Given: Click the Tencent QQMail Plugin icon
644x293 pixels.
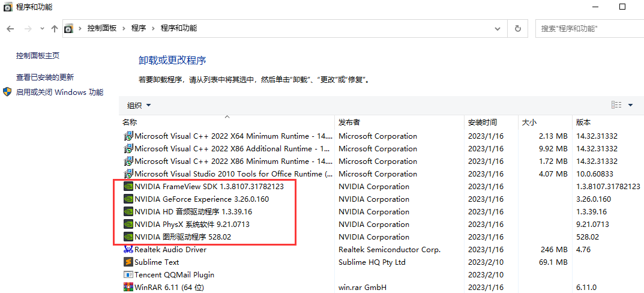Looking at the screenshot, I should pyautogui.click(x=128, y=275).
